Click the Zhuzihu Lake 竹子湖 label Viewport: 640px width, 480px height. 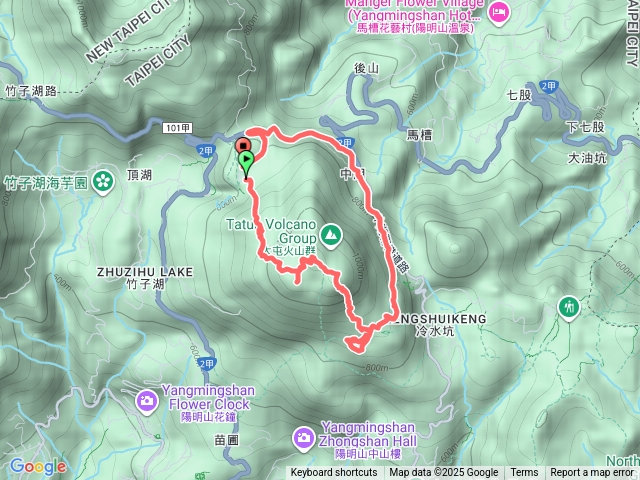[145, 278]
